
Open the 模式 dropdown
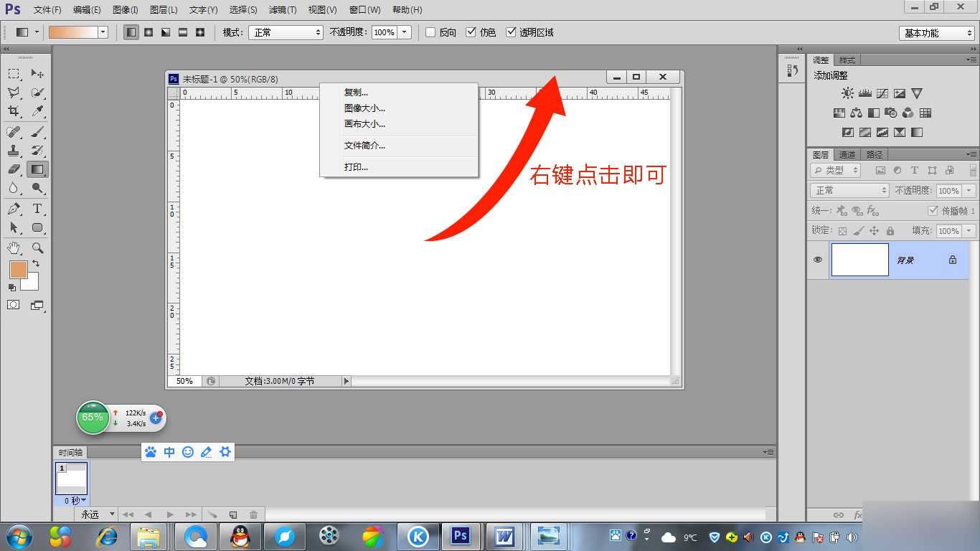[286, 32]
